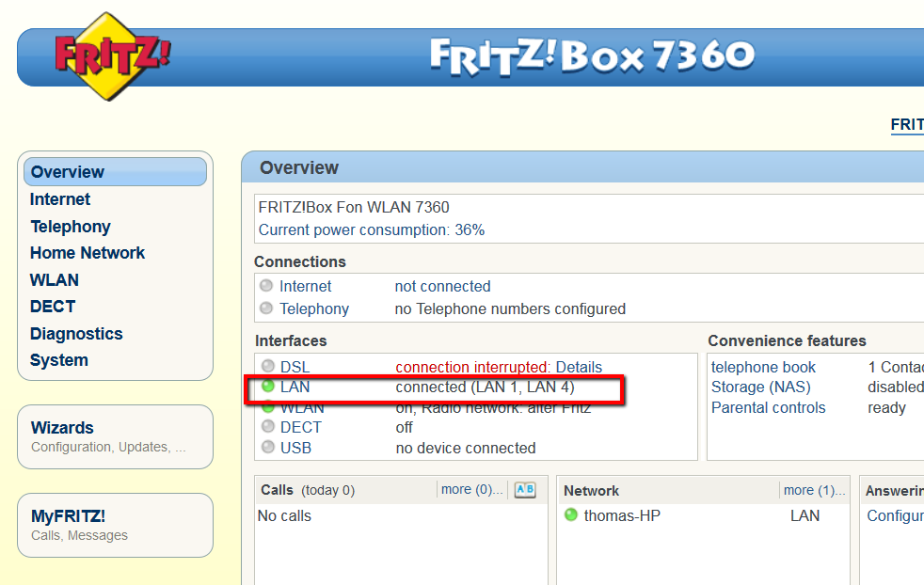Open Storage (NAS) feature link
The width and height of the screenshot is (924, 585).
click(761, 387)
